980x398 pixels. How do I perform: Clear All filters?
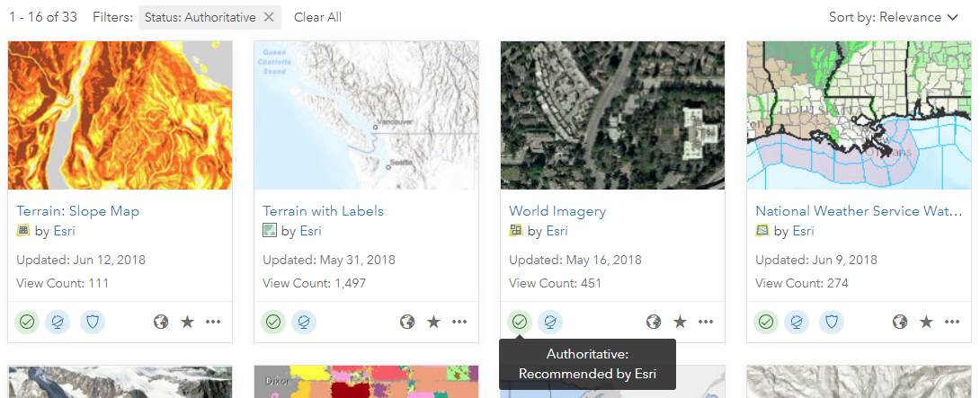pyautogui.click(x=317, y=17)
